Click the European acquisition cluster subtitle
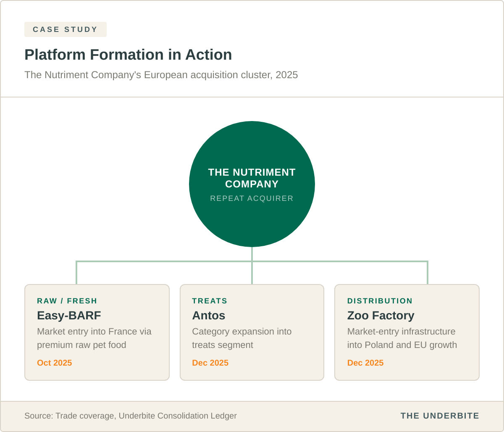 tap(161, 75)
